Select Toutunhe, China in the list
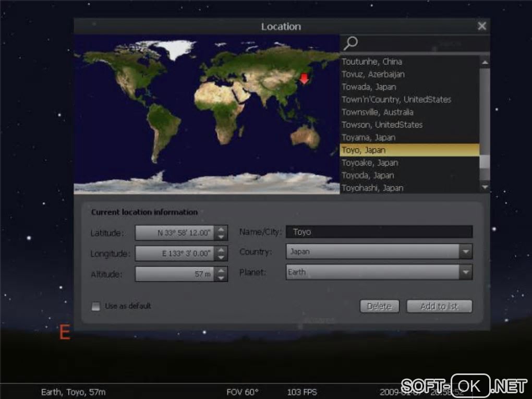Screen dimensions: 532x399 pyautogui.click(x=409, y=62)
